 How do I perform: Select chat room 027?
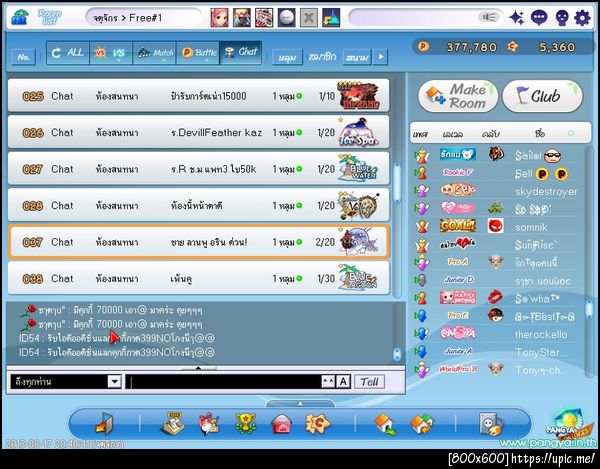click(199, 169)
